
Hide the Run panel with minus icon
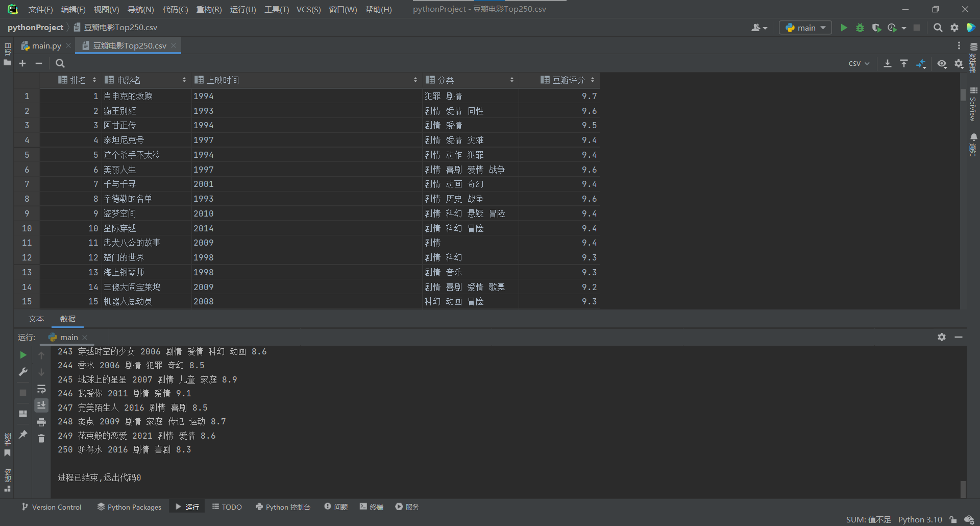point(959,337)
